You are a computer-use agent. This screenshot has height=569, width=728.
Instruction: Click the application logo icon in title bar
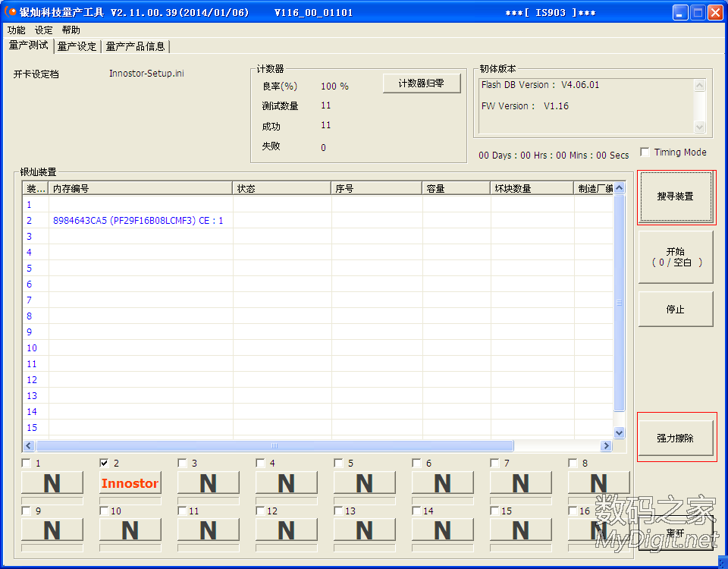pyautogui.click(x=10, y=12)
